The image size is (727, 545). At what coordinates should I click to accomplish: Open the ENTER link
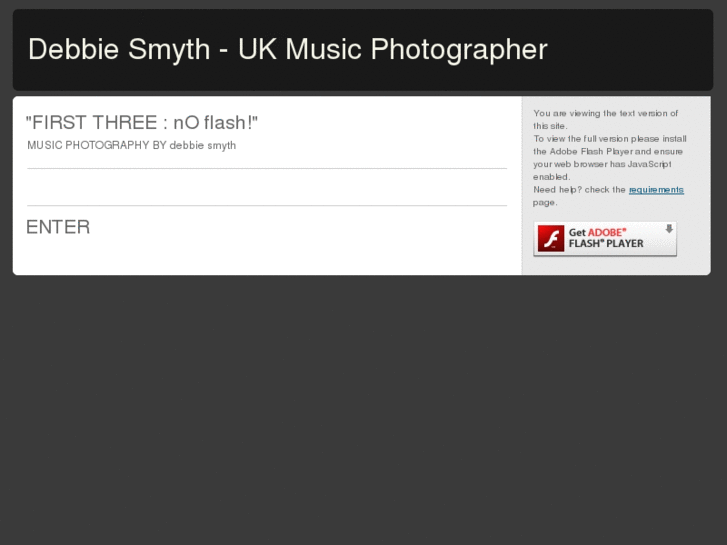[58, 227]
